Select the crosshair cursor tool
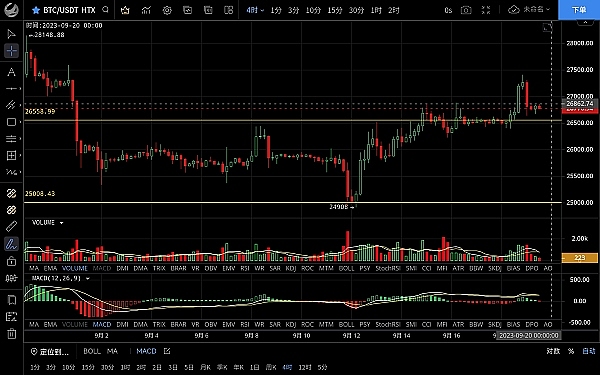Screen dimensions: 600x375 [11, 51]
